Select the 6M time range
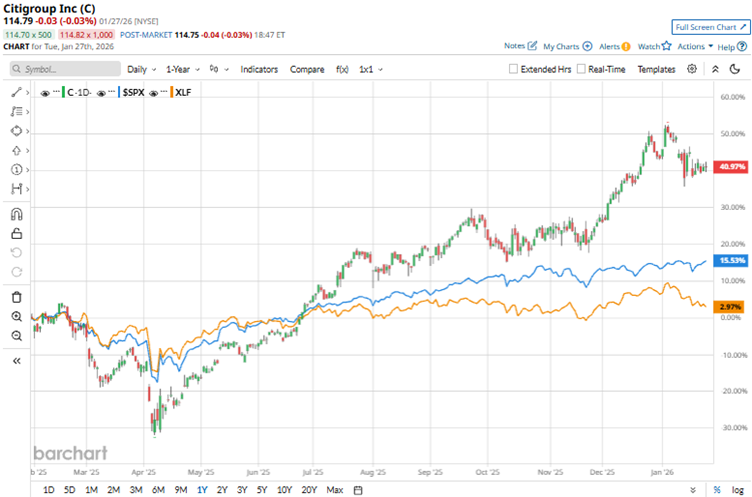Image resolution: width=752 pixels, height=497 pixels. 158,489
